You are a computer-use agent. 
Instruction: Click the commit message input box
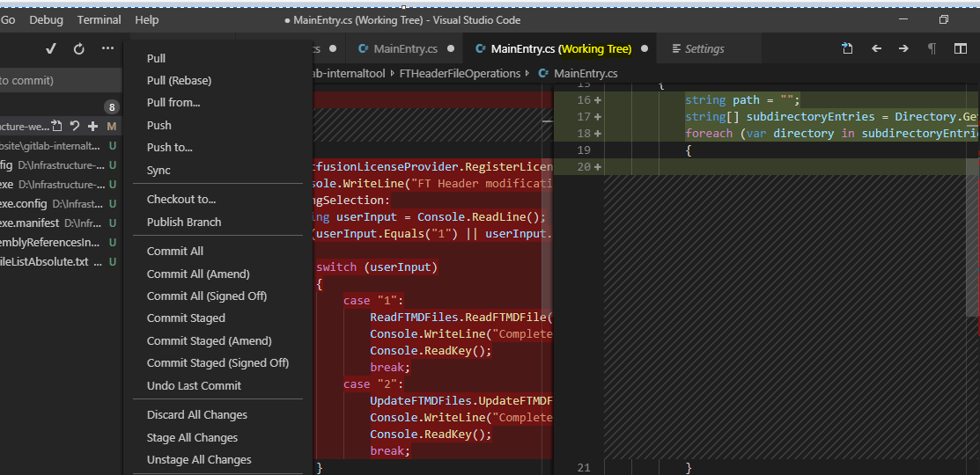(53, 80)
